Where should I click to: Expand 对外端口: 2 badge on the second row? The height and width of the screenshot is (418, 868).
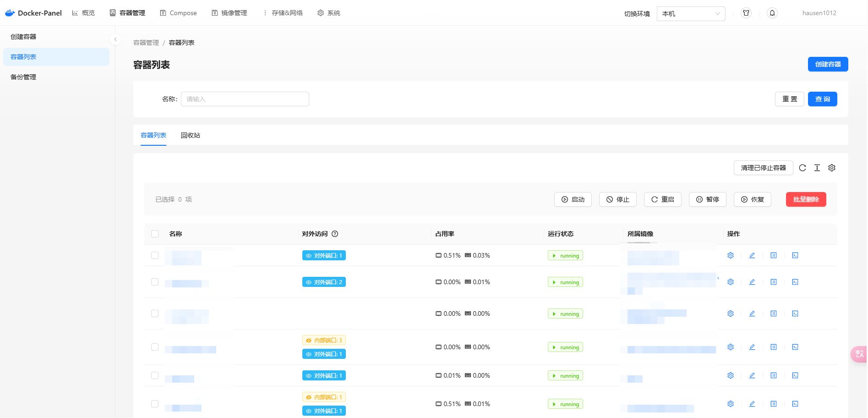click(x=324, y=282)
